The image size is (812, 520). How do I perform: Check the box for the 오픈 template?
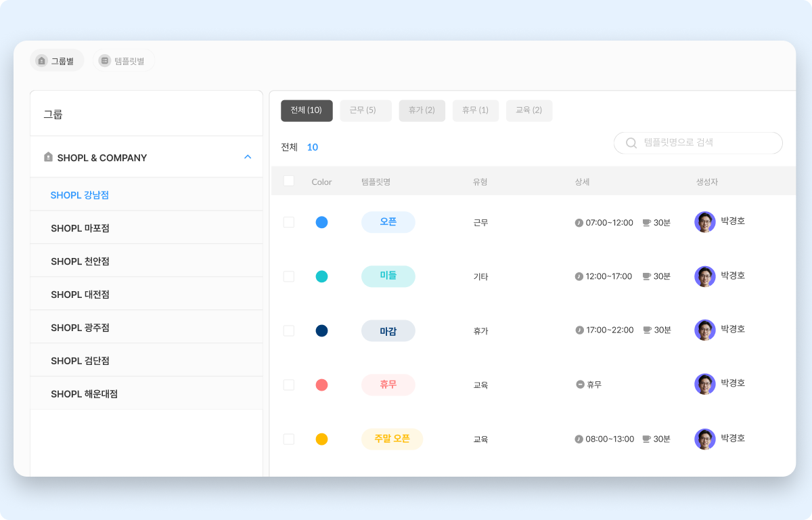[x=289, y=222]
